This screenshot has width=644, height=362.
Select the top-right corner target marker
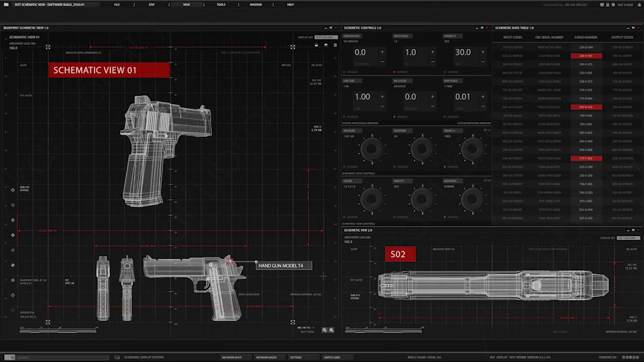pos(293,47)
